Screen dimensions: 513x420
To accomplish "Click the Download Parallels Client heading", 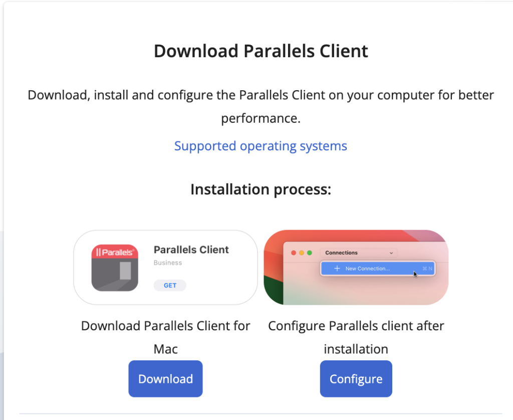I will tap(261, 51).
